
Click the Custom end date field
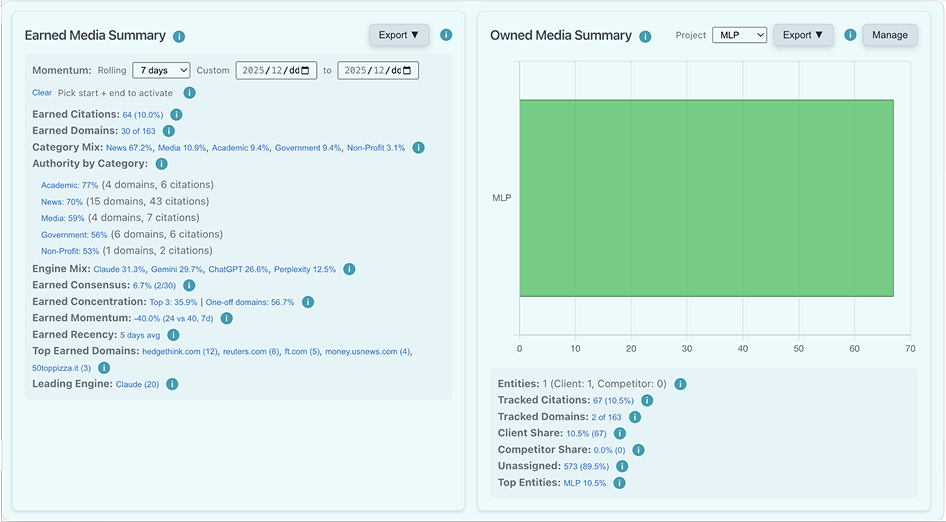pos(378,71)
